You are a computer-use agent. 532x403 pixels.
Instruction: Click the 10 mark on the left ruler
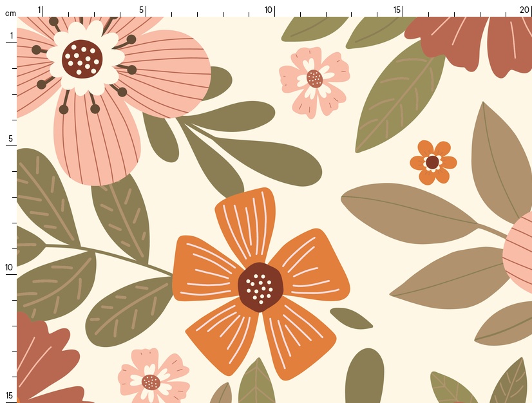[10, 268]
